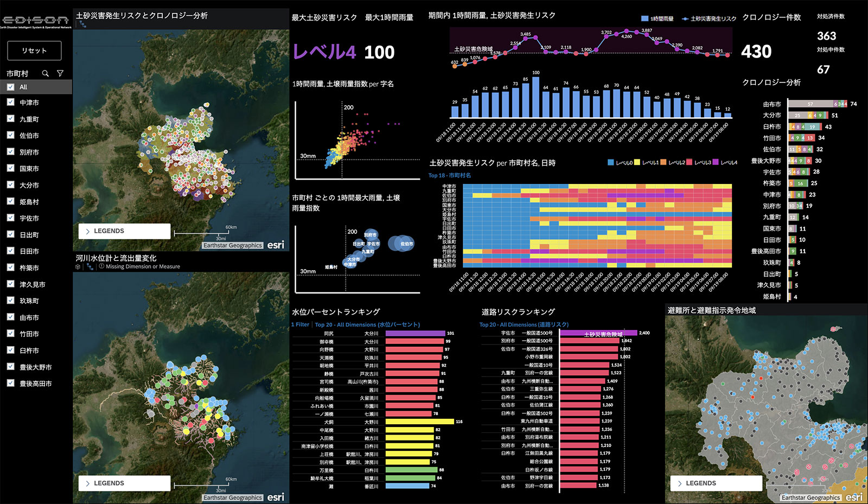Screen dimensions: 868x504
Task: Expand LEGENDS on the river gauge map
Action: click(124, 483)
